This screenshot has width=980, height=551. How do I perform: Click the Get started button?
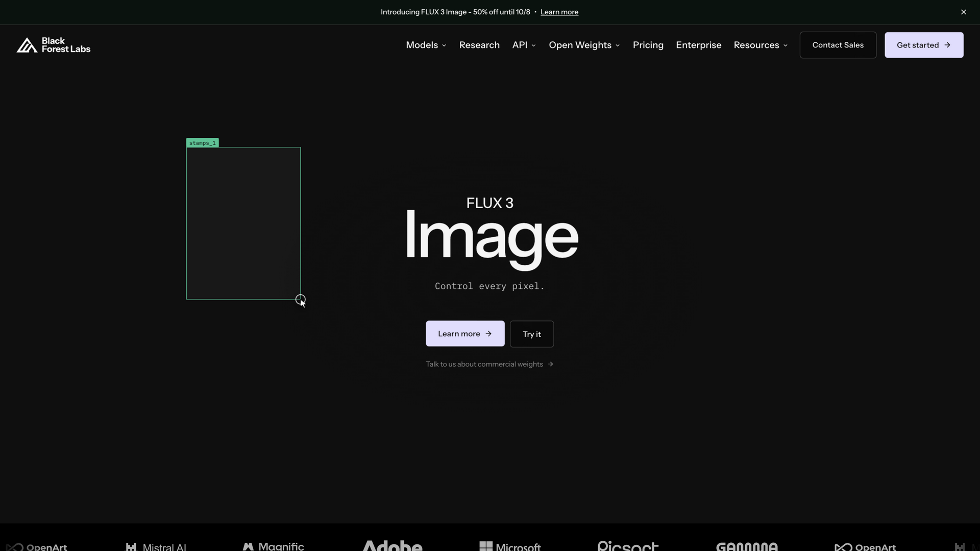pos(924,45)
